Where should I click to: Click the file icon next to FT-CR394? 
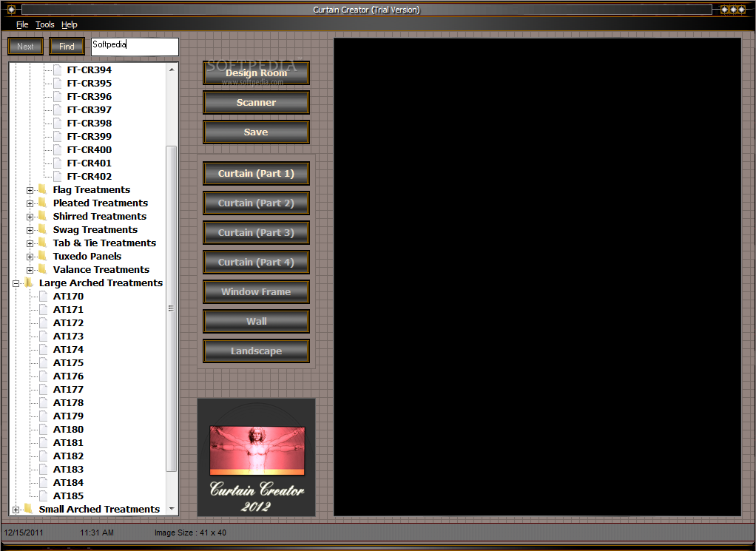click(58, 70)
